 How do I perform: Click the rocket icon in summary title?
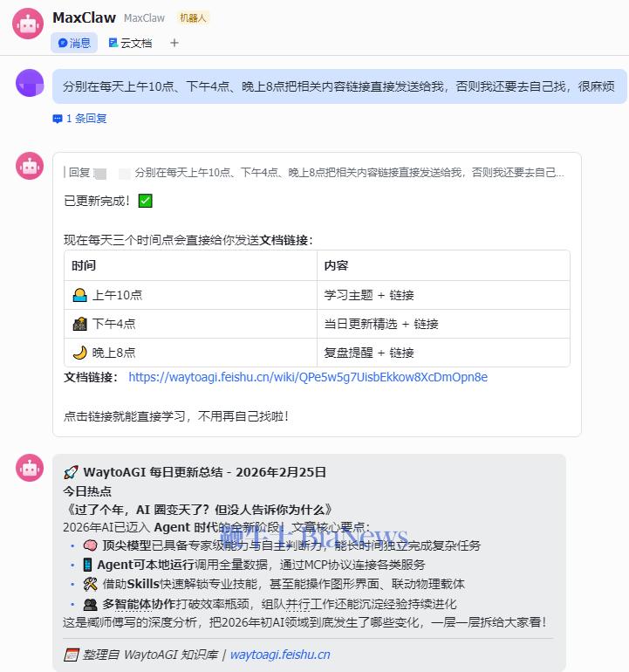71,472
